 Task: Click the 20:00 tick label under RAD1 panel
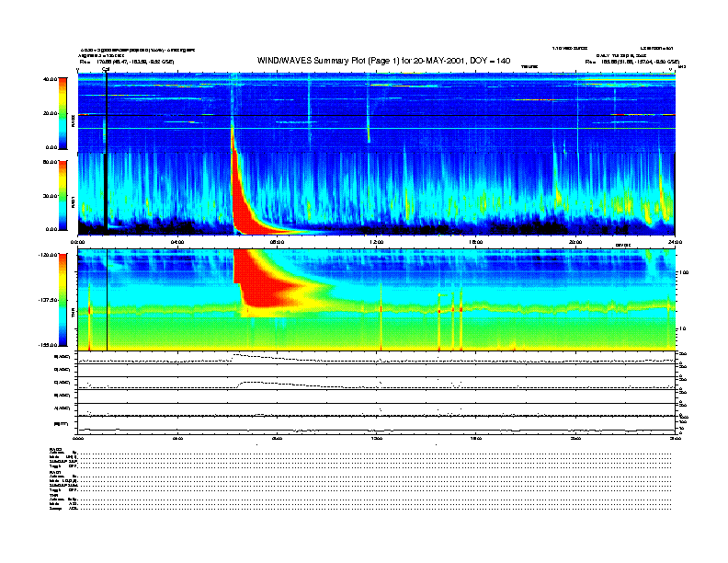tap(575, 242)
